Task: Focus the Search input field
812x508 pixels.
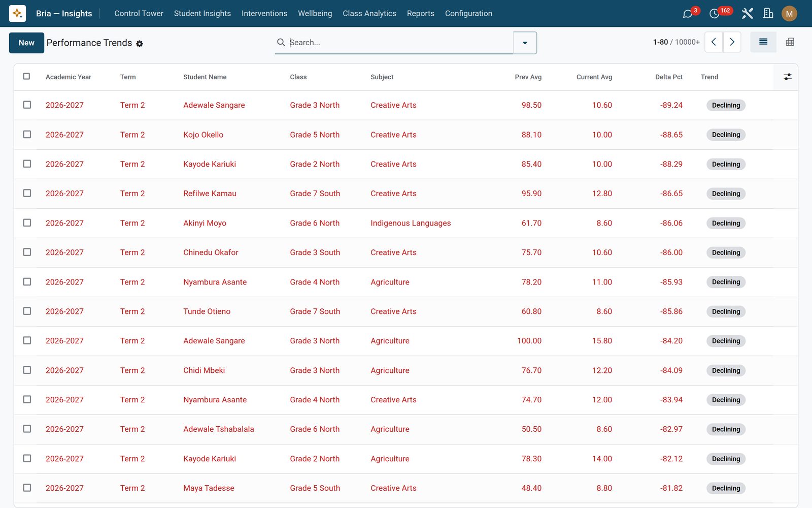Action: [x=400, y=42]
